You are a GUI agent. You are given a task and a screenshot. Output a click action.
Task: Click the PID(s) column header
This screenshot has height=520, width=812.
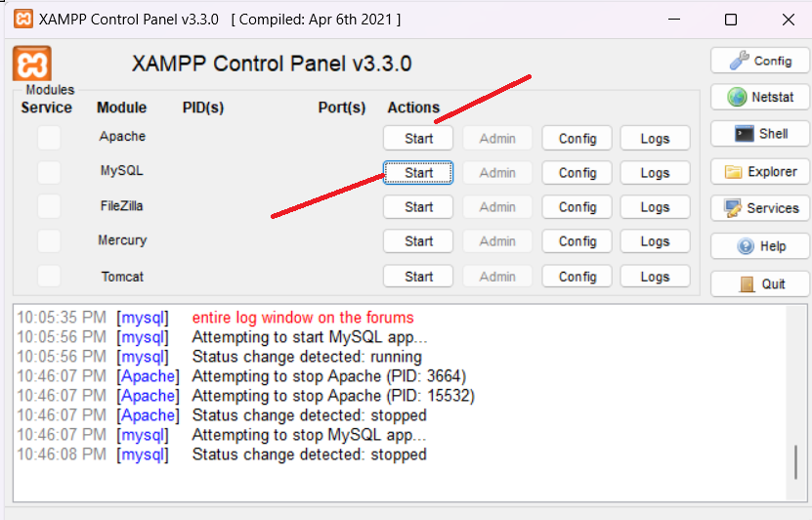point(203,108)
